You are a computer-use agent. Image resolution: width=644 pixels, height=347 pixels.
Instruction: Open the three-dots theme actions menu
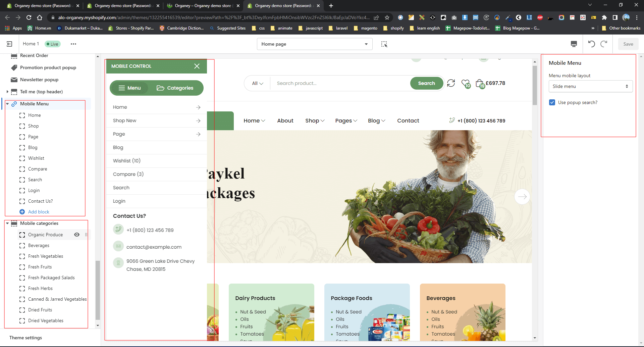point(73,44)
